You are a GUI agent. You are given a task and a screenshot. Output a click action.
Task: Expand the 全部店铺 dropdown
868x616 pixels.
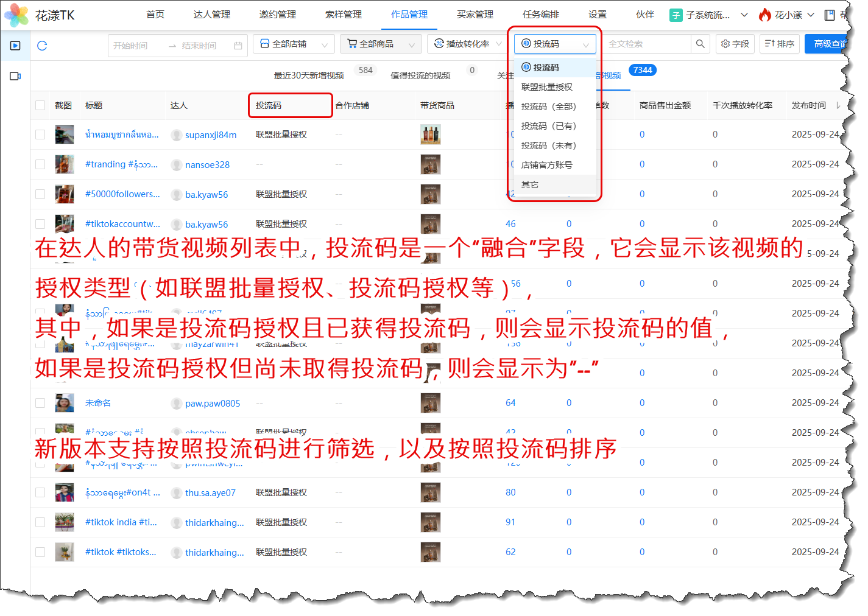click(x=294, y=44)
